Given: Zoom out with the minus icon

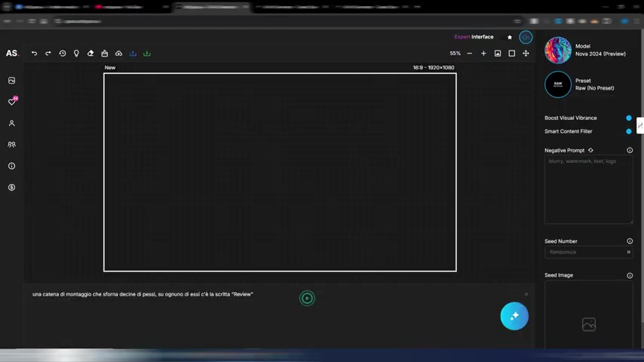Looking at the screenshot, I should click(x=470, y=54).
